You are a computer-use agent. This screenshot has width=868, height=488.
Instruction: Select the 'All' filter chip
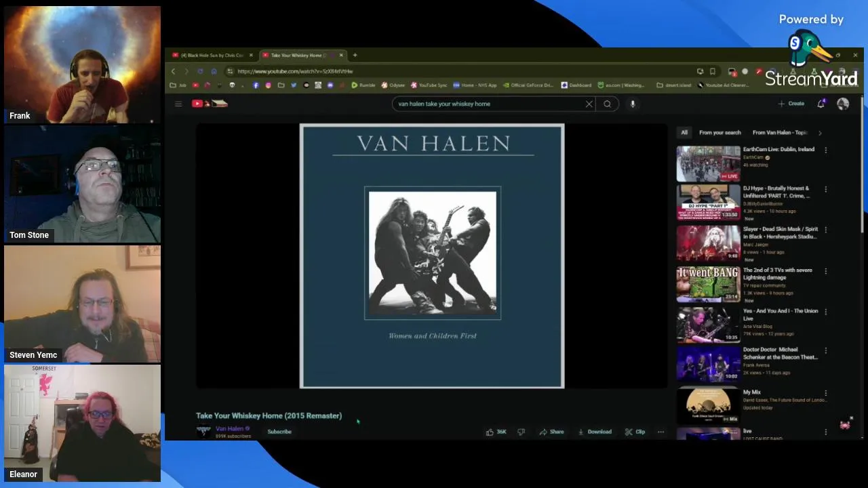(684, 133)
